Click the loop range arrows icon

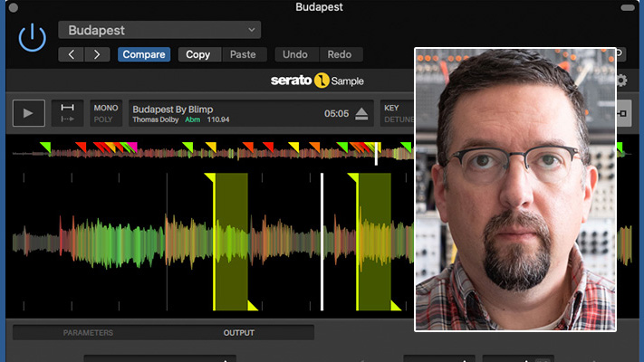pyautogui.click(x=67, y=113)
